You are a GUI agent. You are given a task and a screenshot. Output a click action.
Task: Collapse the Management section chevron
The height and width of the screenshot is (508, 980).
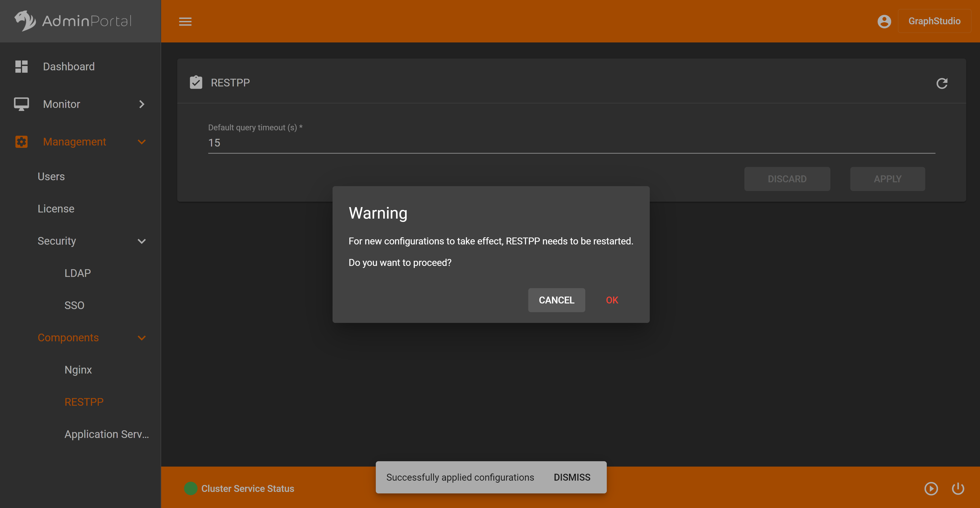[141, 142]
